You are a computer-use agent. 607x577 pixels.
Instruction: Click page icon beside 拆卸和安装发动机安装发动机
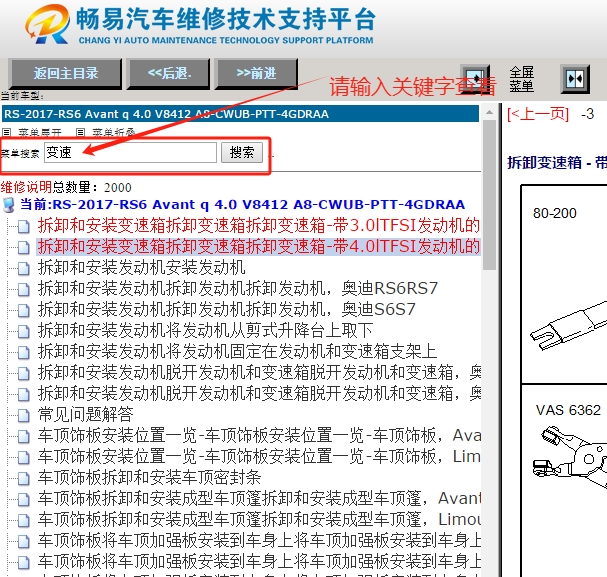click(x=24, y=268)
